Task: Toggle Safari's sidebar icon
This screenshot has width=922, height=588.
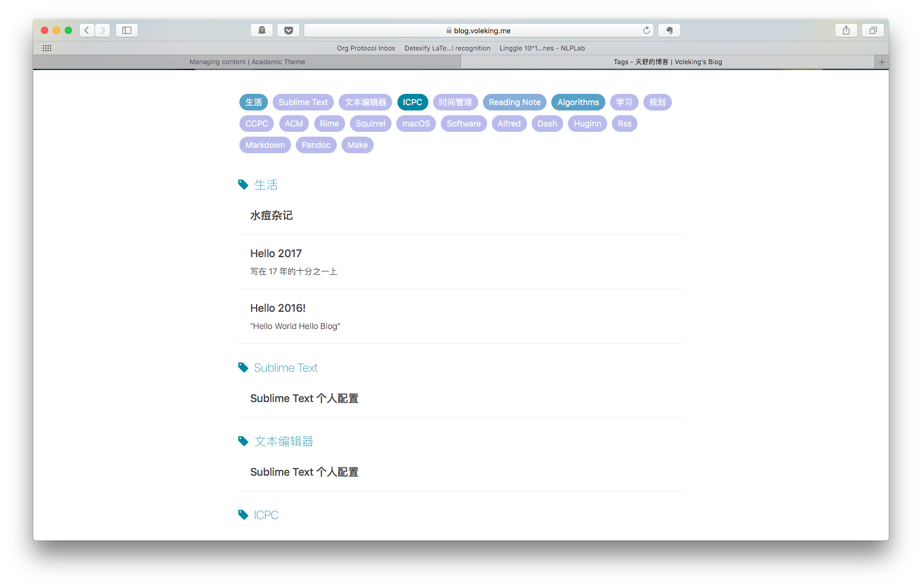Action: (x=126, y=30)
